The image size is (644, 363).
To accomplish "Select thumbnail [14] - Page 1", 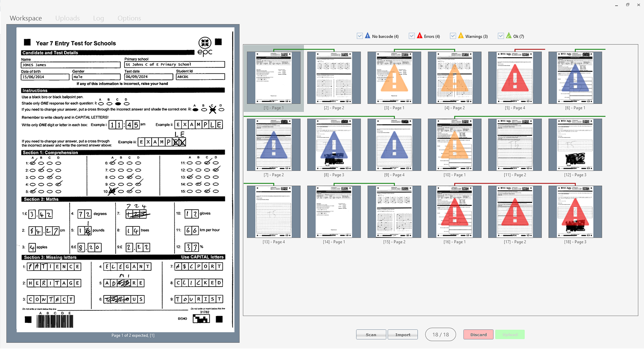I will tap(334, 212).
